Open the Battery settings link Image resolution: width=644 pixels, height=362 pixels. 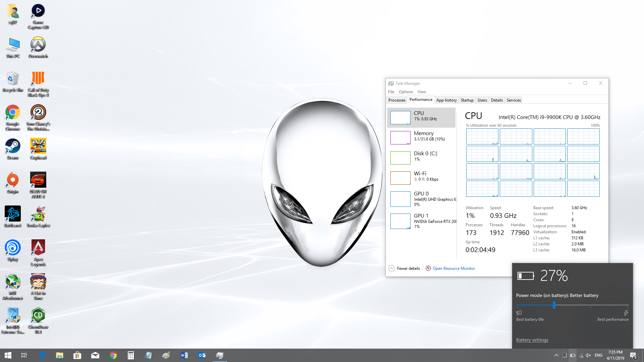[532, 340]
